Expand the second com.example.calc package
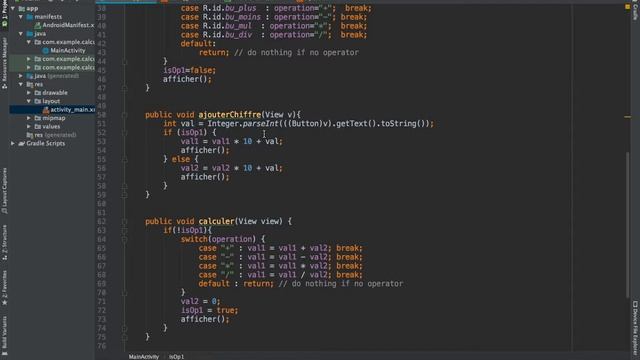 pos(29,59)
